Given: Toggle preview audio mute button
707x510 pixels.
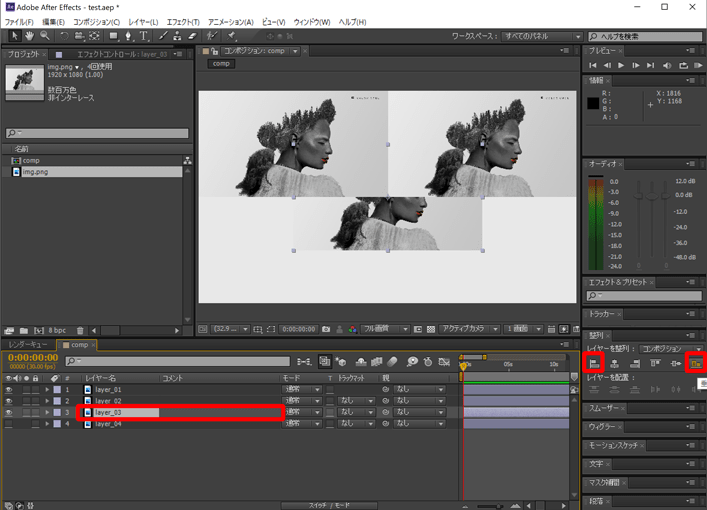Looking at the screenshot, I should 667,65.
